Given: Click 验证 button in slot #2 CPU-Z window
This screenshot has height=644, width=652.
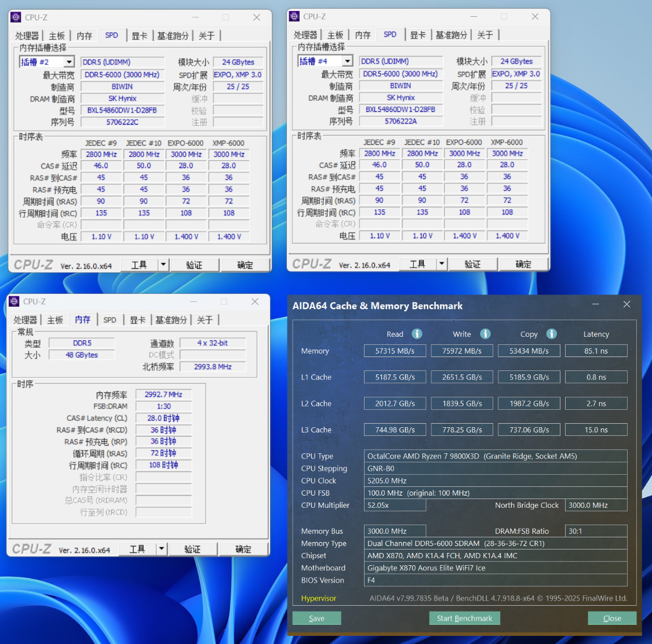Looking at the screenshot, I should tap(194, 265).
